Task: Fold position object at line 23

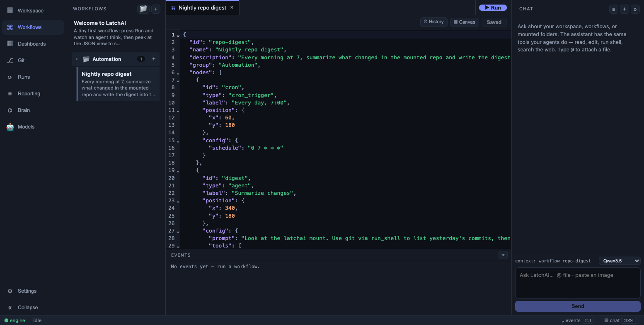Action: (178, 201)
